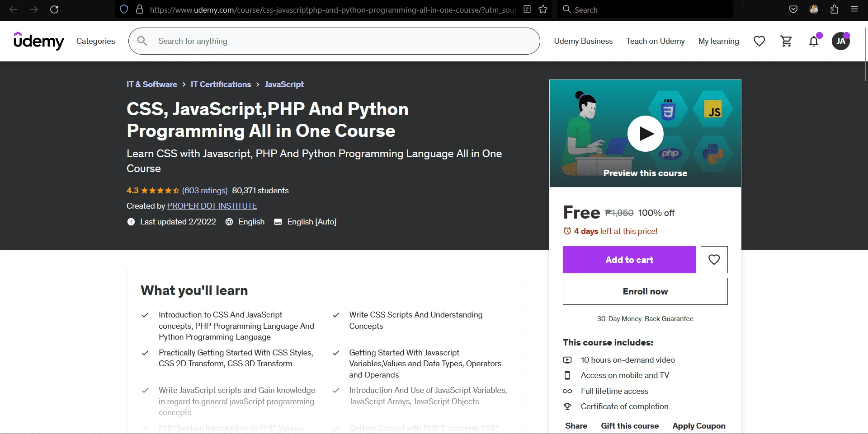This screenshot has height=434, width=868.
Task: Open the wishlist heart in header
Action: [x=759, y=41]
